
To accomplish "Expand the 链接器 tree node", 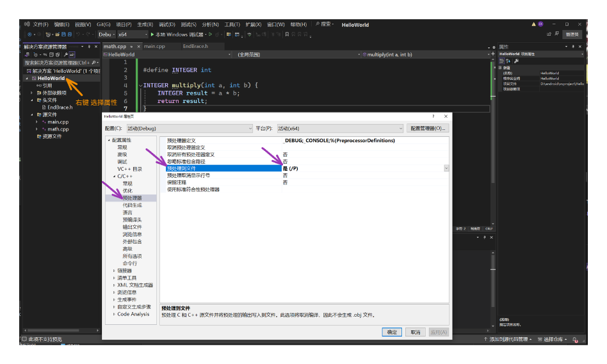I will pos(114,271).
